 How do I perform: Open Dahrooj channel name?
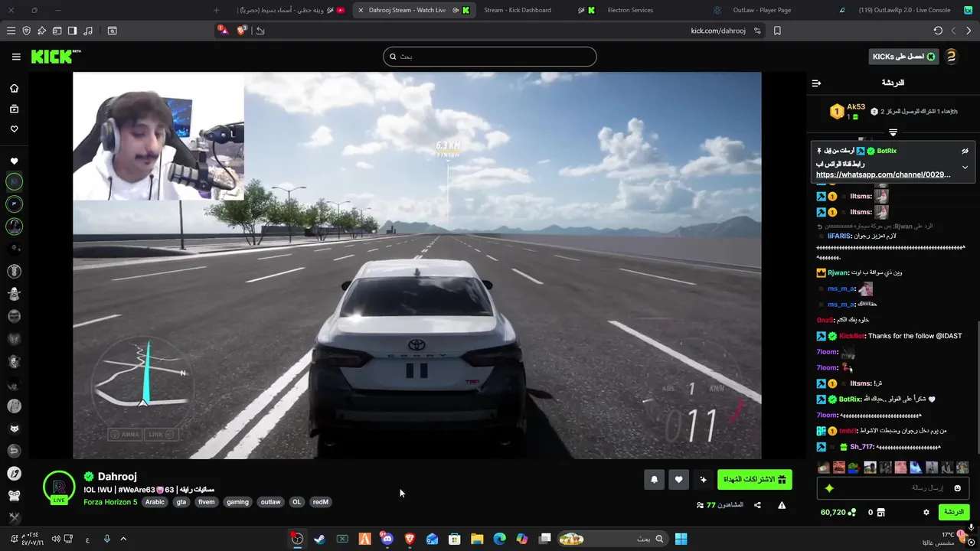[117, 476]
